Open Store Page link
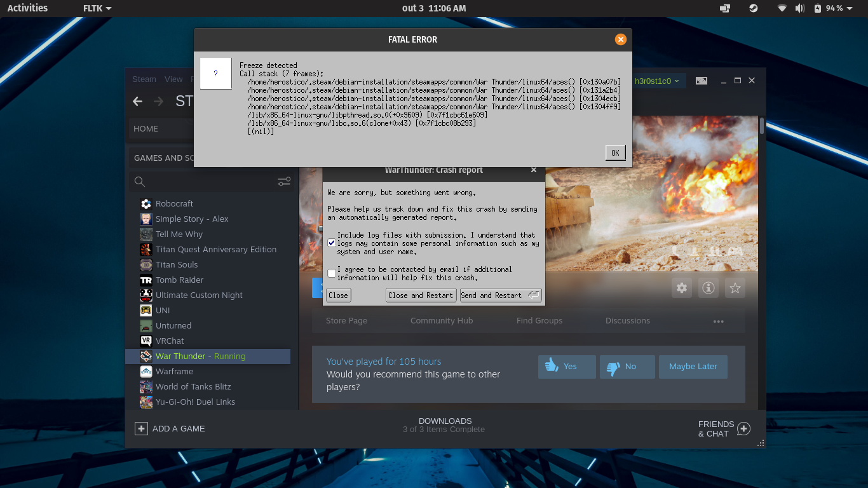Screen dimensions: 868x488 pyautogui.click(x=346, y=321)
